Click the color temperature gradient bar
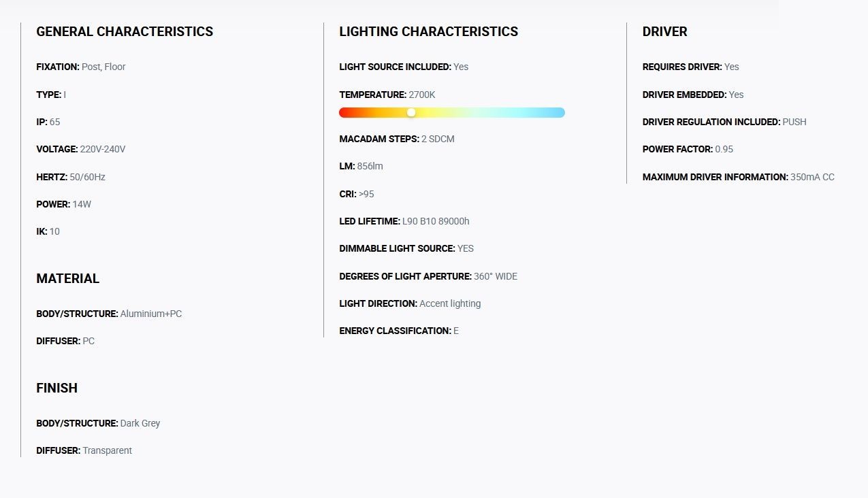 tap(452, 112)
